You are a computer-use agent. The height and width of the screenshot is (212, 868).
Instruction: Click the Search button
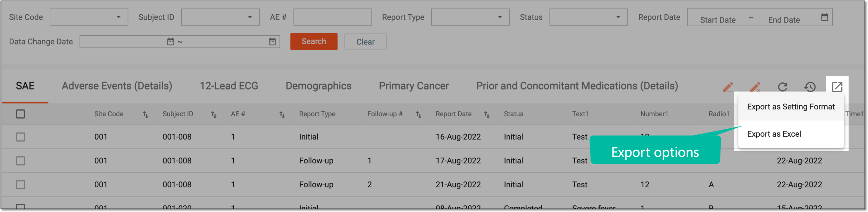pyautogui.click(x=314, y=41)
